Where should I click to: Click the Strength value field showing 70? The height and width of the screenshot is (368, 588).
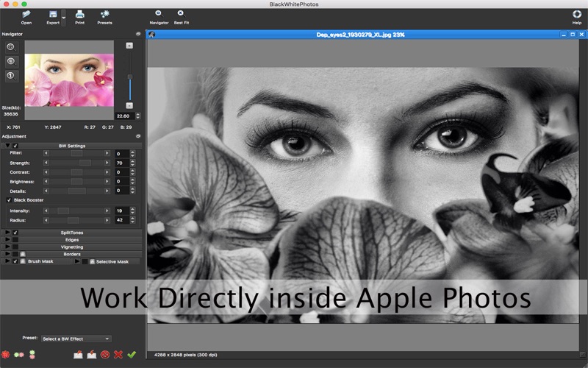coord(122,163)
